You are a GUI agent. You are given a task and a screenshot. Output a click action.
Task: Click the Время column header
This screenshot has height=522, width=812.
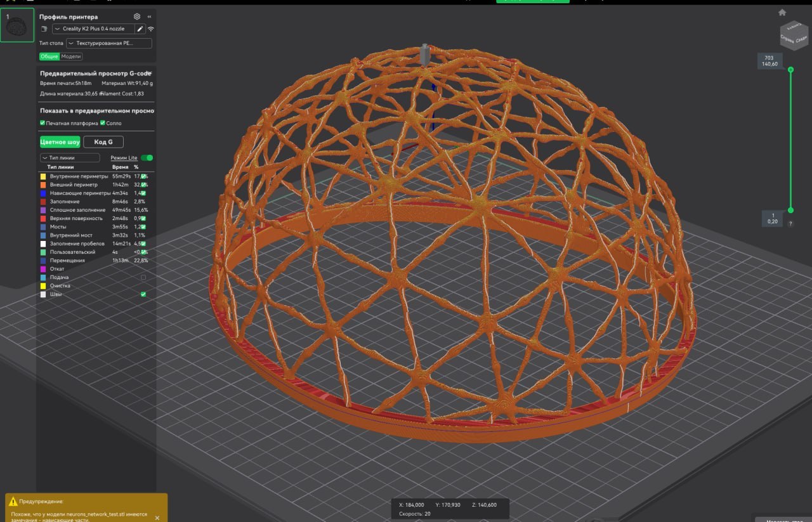click(x=120, y=167)
